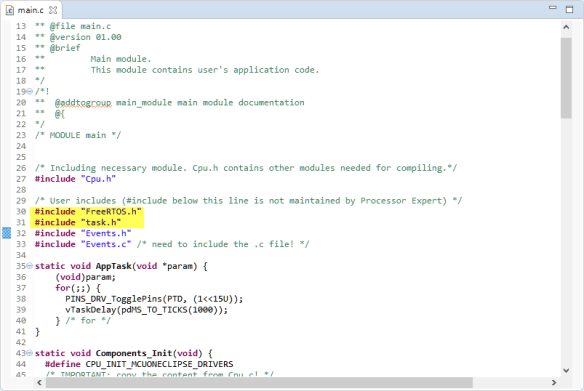The width and height of the screenshot is (584, 391).
Task: Click the horizontal scrollbar thumb
Action: coord(259,382)
